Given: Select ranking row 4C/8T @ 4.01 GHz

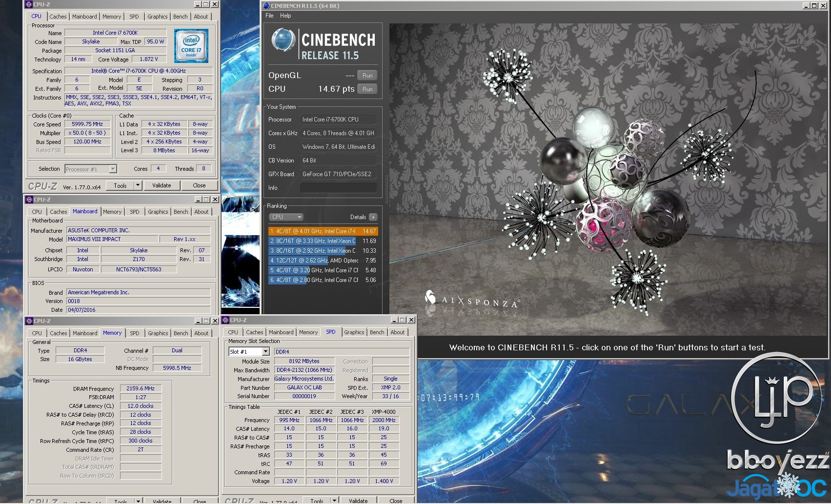Looking at the screenshot, I should (323, 231).
